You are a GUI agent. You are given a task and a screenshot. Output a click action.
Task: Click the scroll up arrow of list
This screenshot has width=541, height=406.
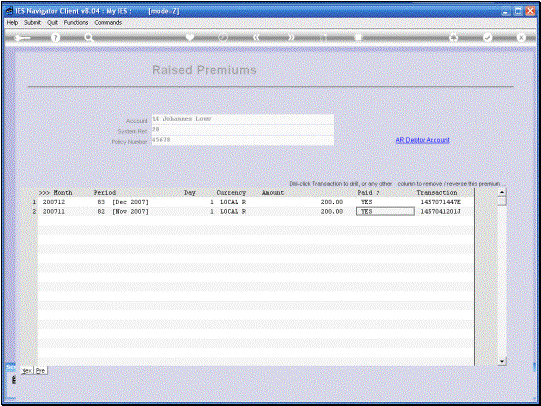[x=502, y=192]
